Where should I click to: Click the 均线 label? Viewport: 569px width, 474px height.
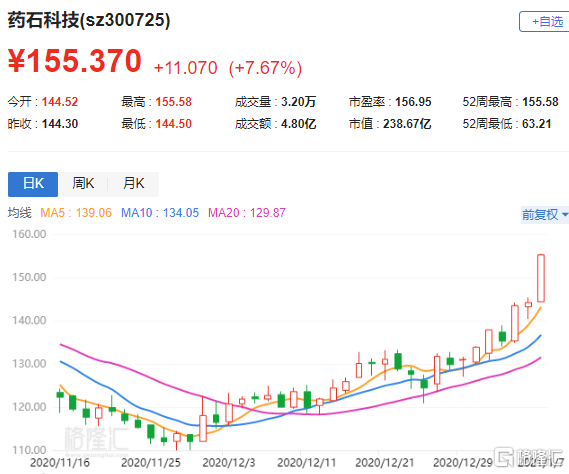[x=20, y=213]
